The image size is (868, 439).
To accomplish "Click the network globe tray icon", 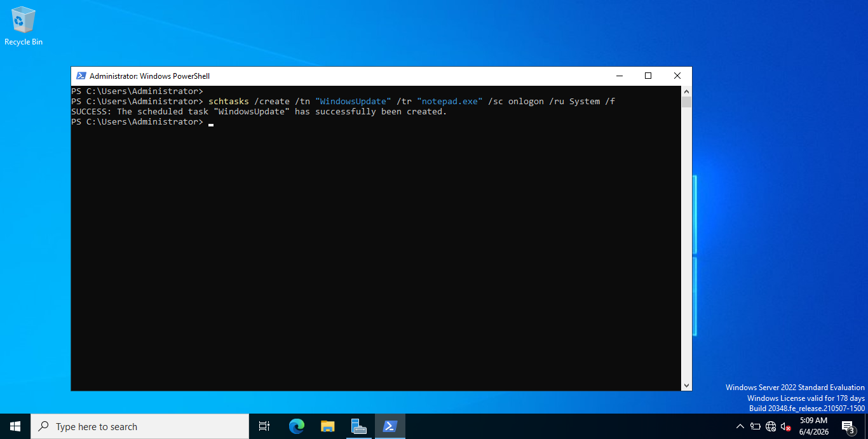I will click(771, 426).
